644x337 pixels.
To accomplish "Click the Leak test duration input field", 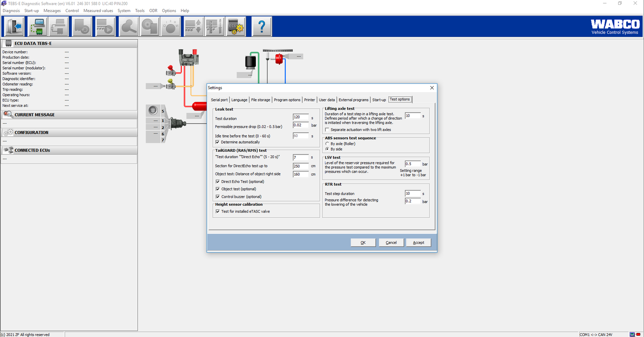I will click(301, 117).
